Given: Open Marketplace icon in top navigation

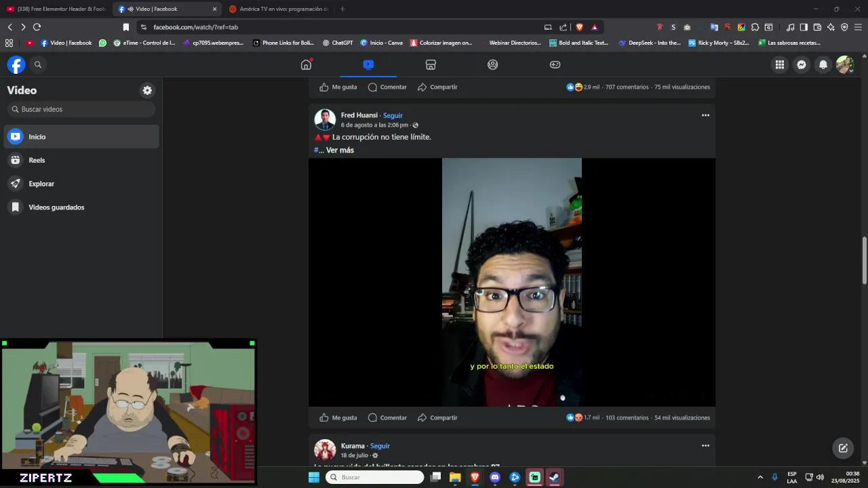Looking at the screenshot, I should click(431, 64).
